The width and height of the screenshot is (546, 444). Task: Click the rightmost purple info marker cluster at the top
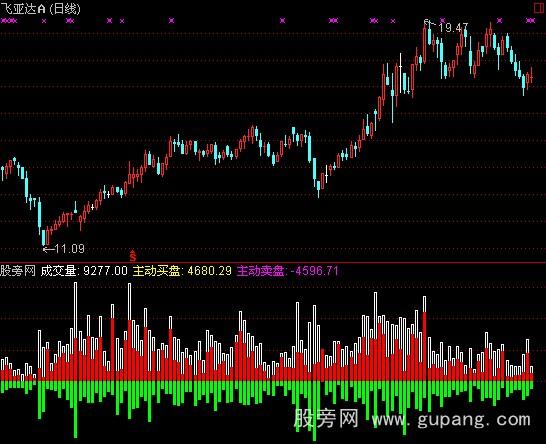[x=530, y=21]
